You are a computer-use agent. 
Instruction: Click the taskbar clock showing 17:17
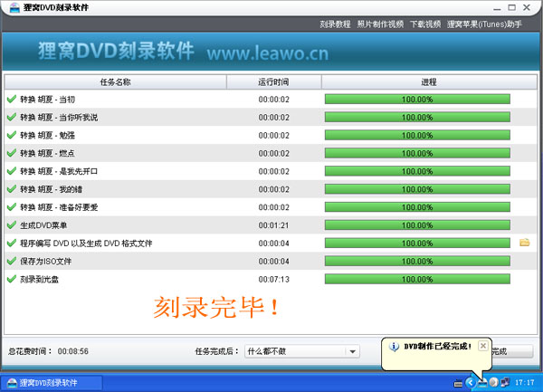coord(524,383)
